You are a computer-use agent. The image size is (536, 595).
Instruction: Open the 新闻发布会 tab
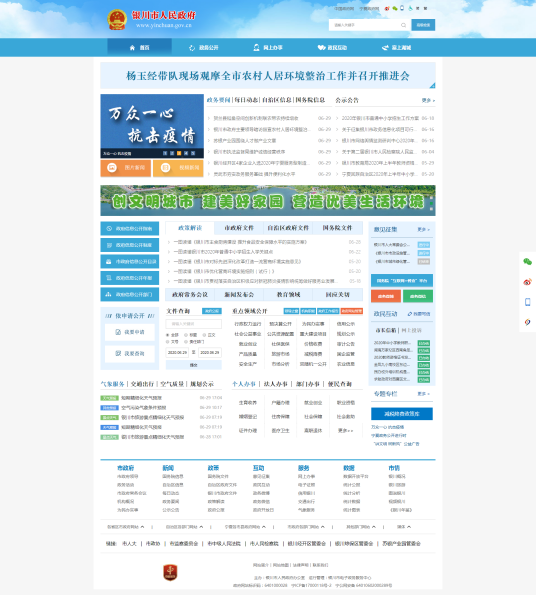[239, 294]
